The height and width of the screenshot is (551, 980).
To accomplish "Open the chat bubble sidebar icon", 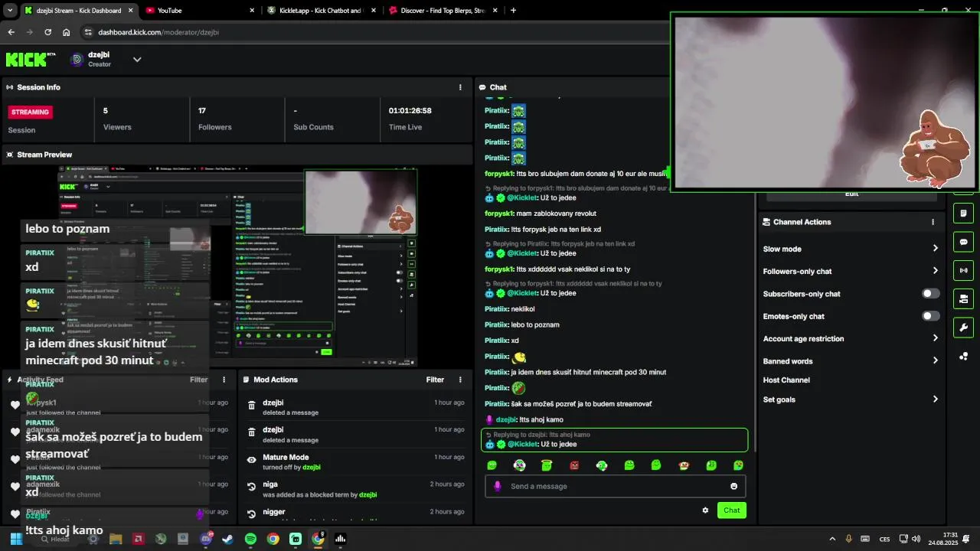I will [x=963, y=242].
